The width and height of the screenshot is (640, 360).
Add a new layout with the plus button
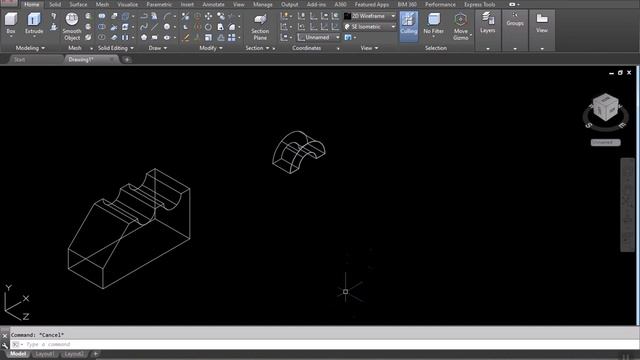(96, 354)
